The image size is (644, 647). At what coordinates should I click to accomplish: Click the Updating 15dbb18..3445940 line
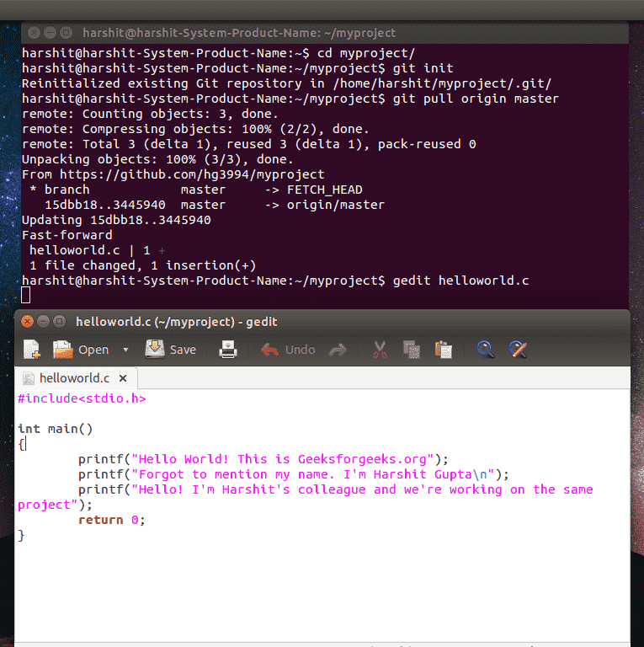point(116,220)
